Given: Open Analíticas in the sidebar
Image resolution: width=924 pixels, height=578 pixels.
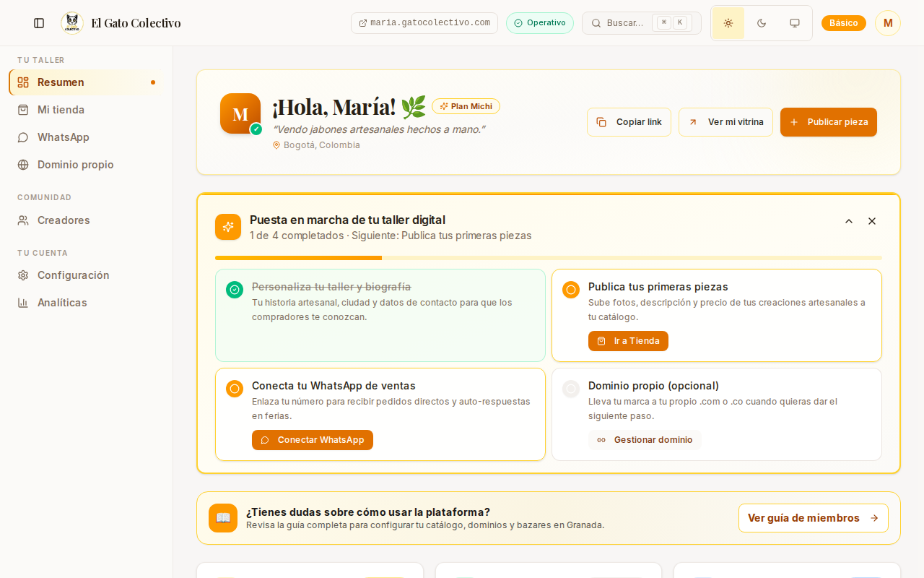Looking at the screenshot, I should 87,303.
